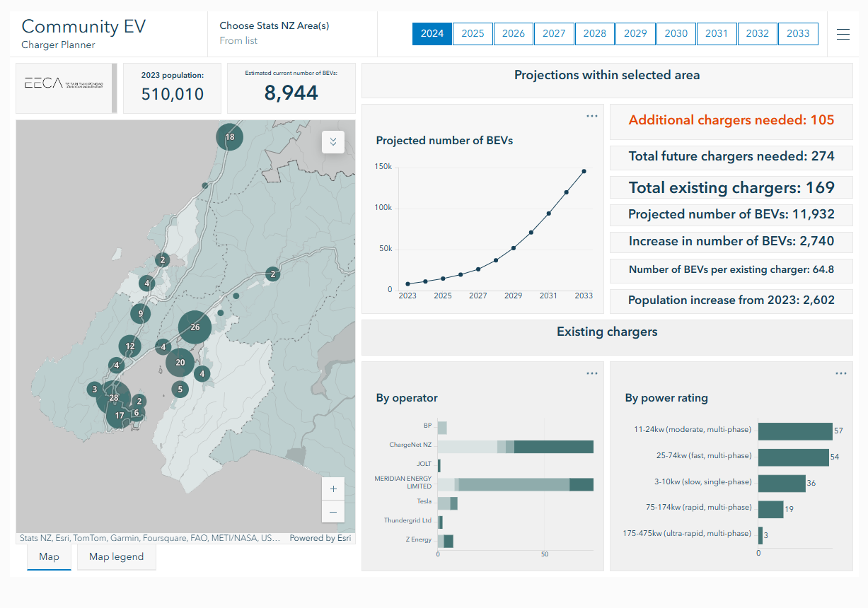This screenshot has height=608, width=868.
Task: Click the map attribution text
Action: click(149, 538)
